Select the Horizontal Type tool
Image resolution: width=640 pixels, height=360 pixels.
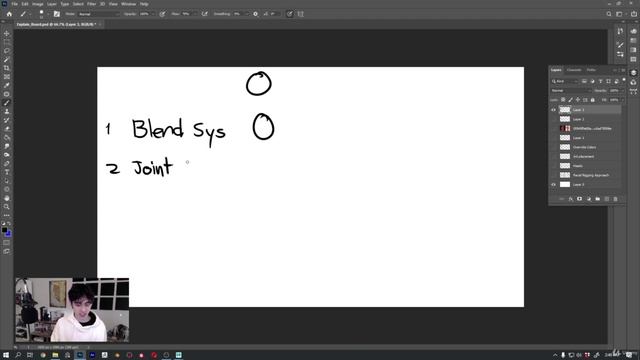pyautogui.click(x=7, y=172)
